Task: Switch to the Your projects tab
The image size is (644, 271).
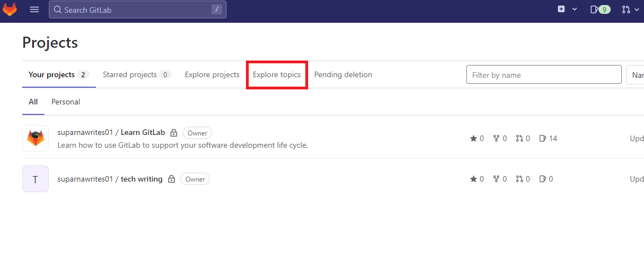Action: [59, 75]
